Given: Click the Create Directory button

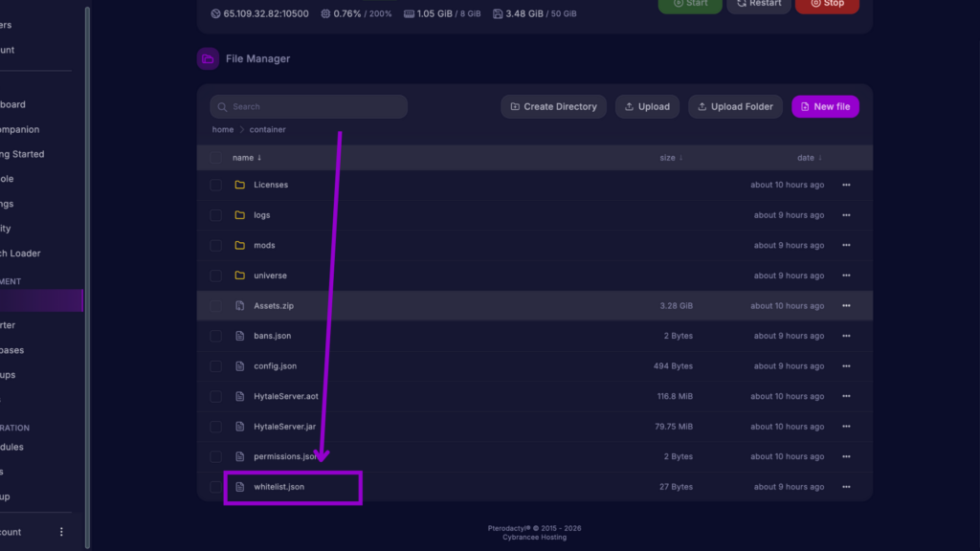Looking at the screenshot, I should point(553,107).
